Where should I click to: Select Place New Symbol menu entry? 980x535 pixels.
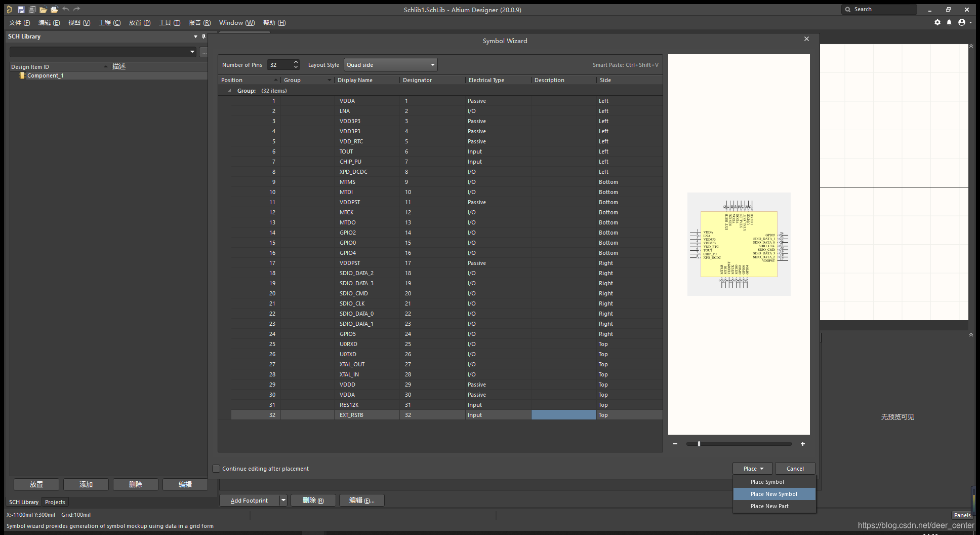click(x=773, y=494)
